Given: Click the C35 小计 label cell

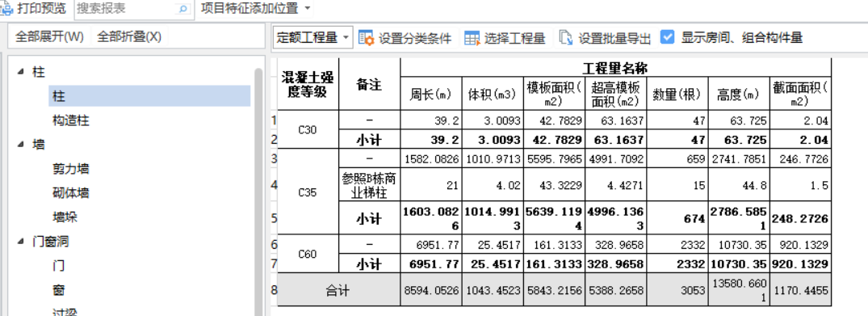Looking at the screenshot, I should pyautogui.click(x=369, y=218).
